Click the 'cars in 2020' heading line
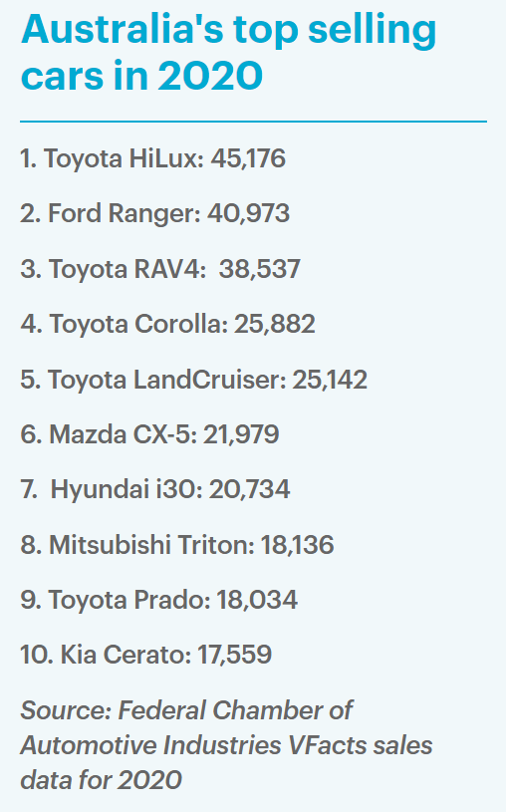 tap(141, 76)
